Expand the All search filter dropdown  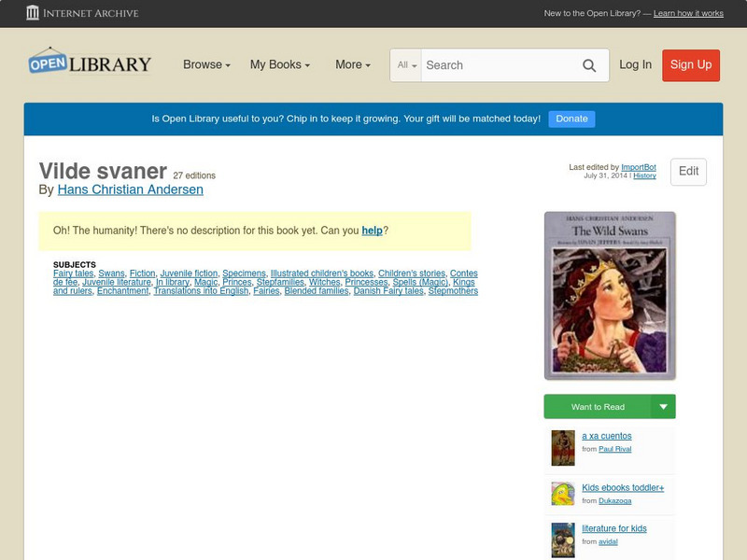click(x=406, y=65)
